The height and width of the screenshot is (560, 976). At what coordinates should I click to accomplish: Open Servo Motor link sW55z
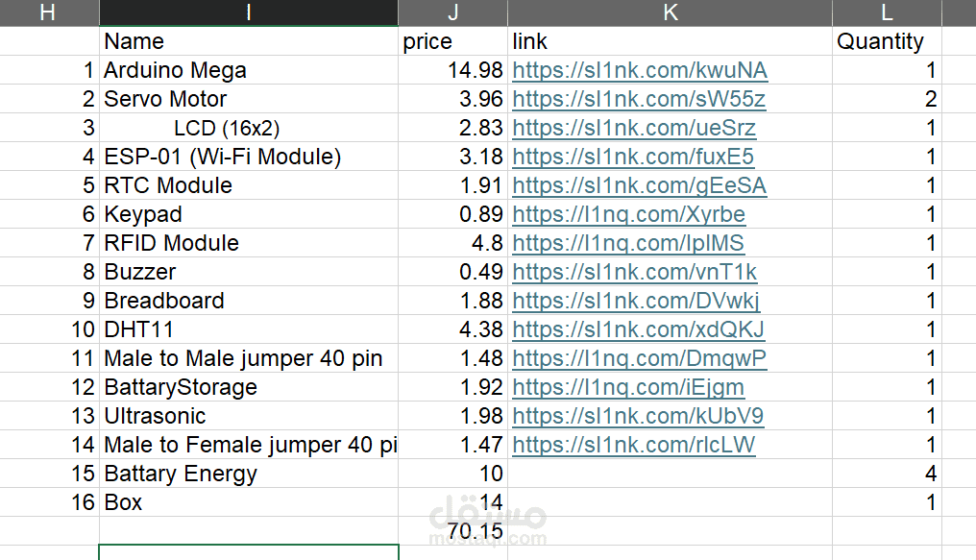[x=639, y=99]
